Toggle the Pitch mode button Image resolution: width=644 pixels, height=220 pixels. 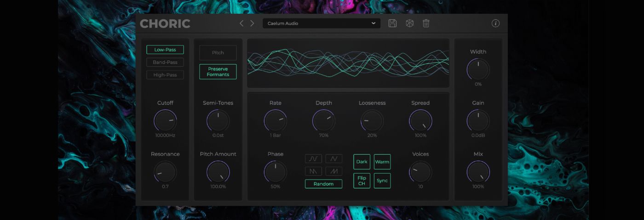click(x=218, y=53)
